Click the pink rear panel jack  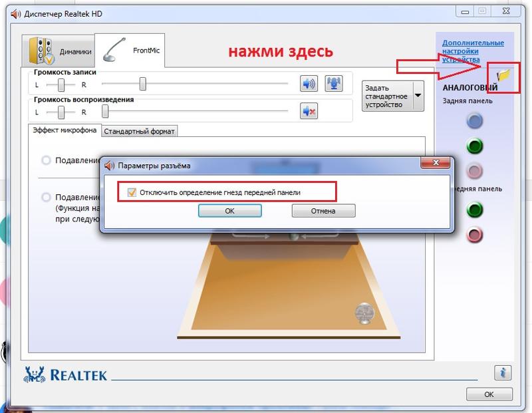point(475,172)
